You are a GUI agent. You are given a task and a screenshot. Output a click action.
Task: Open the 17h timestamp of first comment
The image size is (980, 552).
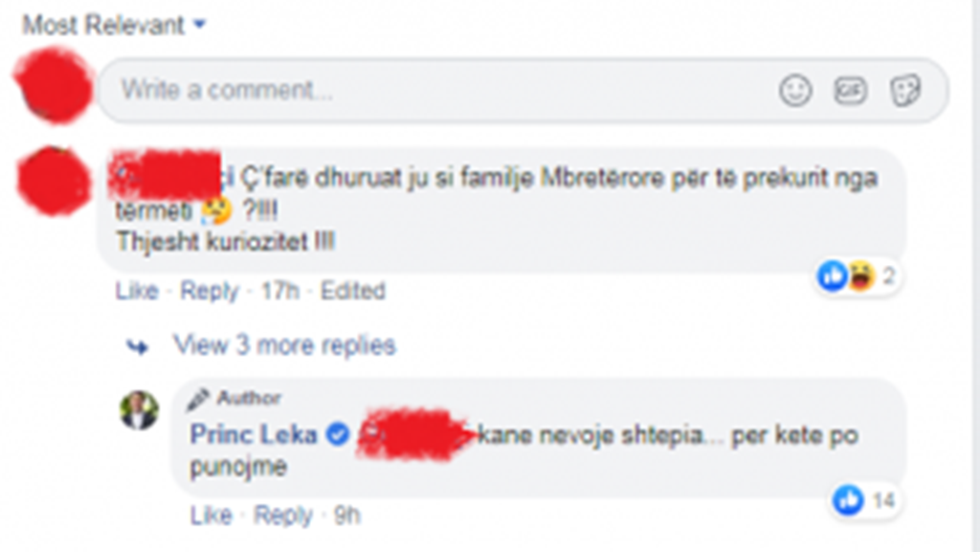pyautogui.click(x=278, y=291)
